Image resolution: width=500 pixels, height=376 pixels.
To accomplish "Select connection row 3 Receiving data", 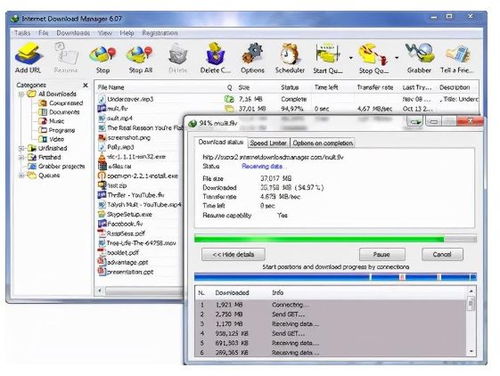I will click(331, 324).
